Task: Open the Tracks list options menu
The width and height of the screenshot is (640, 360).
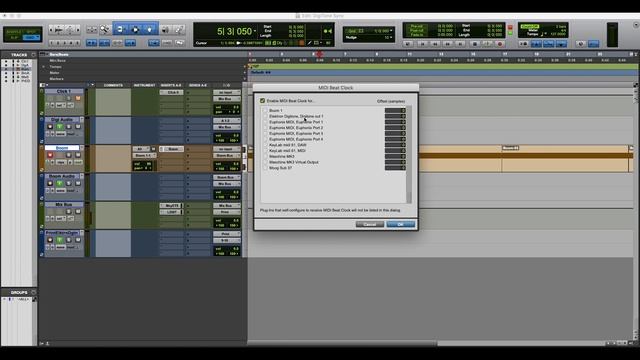Action: click(x=33, y=54)
